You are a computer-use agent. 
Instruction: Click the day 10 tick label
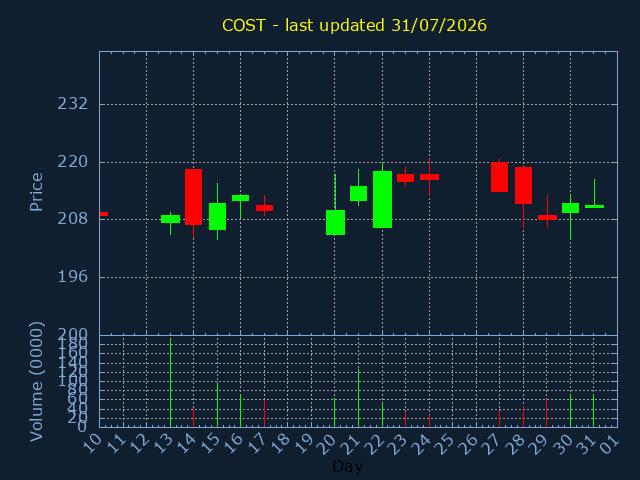click(92, 443)
